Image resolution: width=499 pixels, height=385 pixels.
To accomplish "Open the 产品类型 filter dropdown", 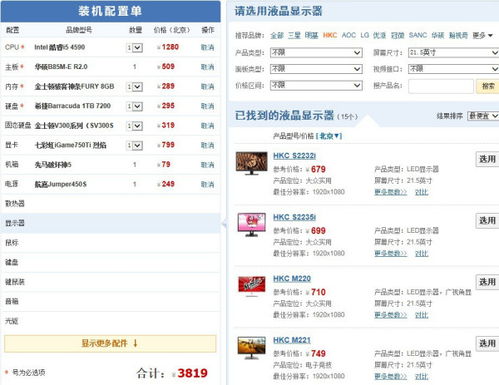I will (x=316, y=53).
